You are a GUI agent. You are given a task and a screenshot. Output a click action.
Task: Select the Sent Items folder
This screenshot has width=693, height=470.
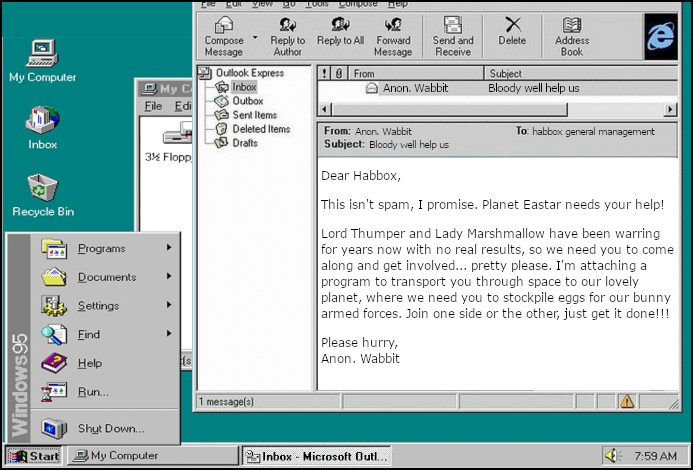[x=253, y=115]
